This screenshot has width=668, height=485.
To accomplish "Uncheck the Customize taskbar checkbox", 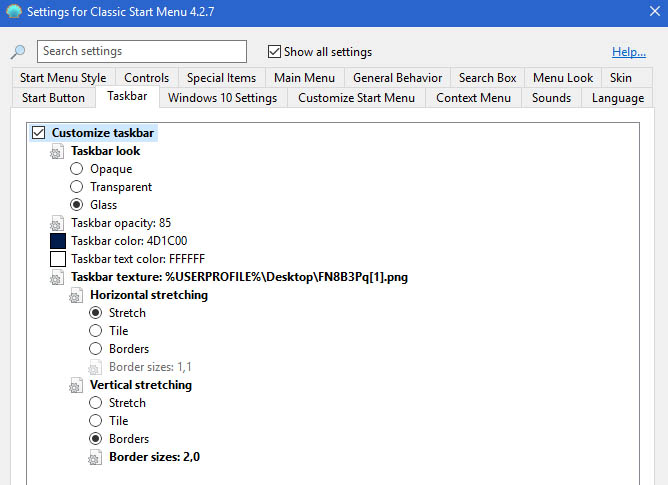I will click(39, 133).
